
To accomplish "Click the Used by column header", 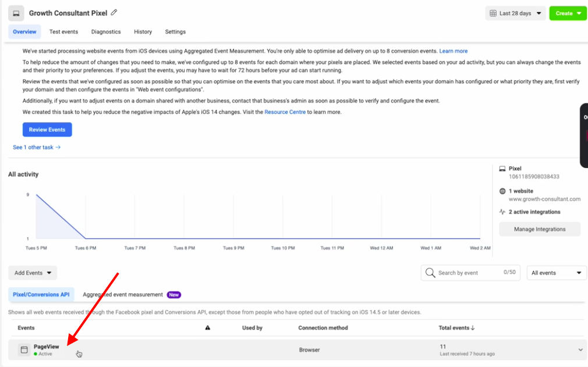I will (253, 327).
